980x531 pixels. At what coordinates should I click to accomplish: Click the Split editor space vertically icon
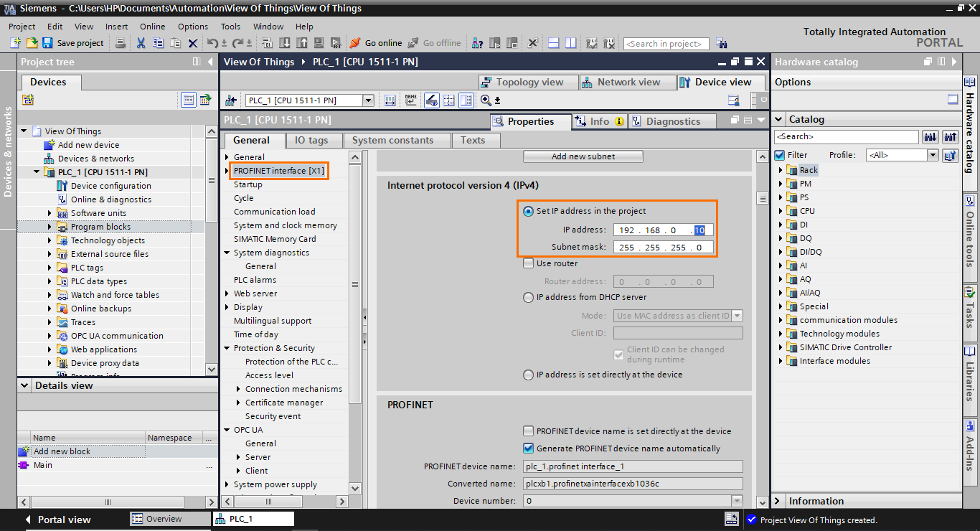[570, 43]
